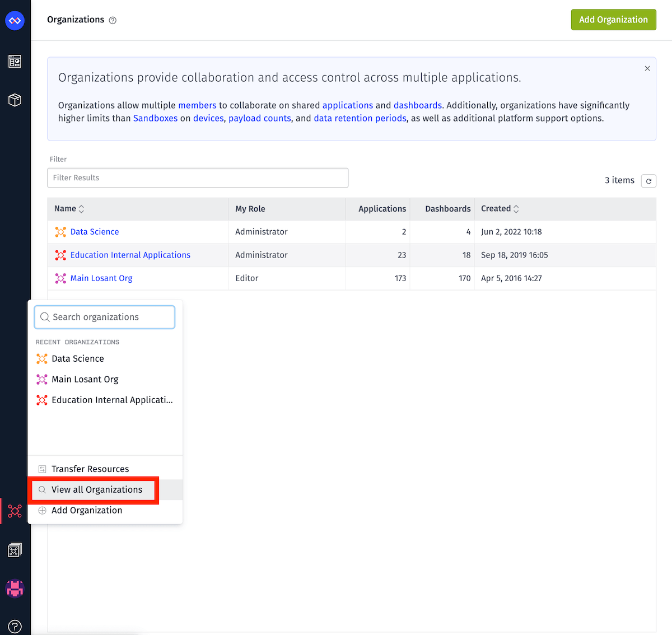Refresh the organizations list

[x=648, y=181]
